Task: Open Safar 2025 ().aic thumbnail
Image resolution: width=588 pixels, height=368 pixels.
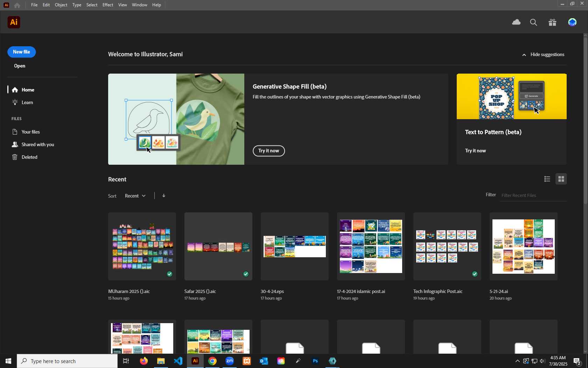Action: [218, 246]
